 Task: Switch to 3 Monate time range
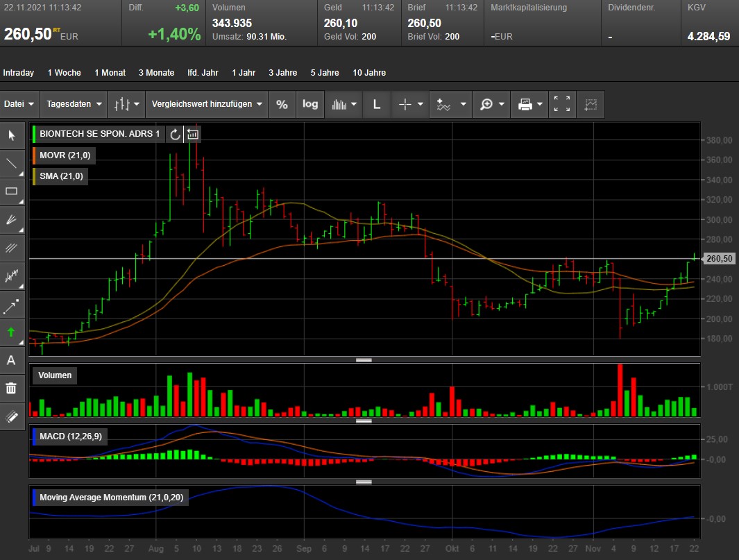(x=156, y=73)
